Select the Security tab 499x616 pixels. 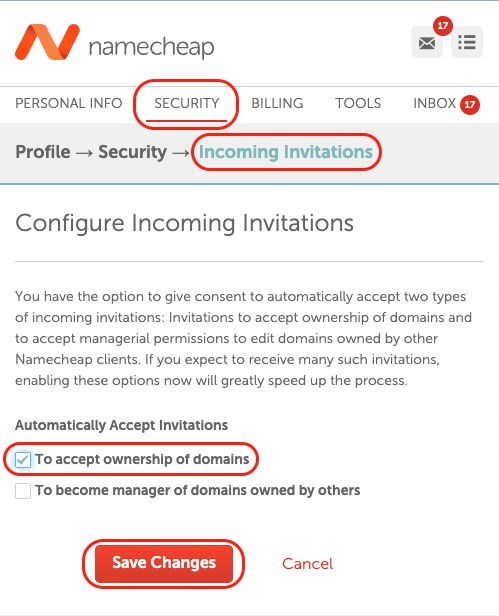coord(187,103)
